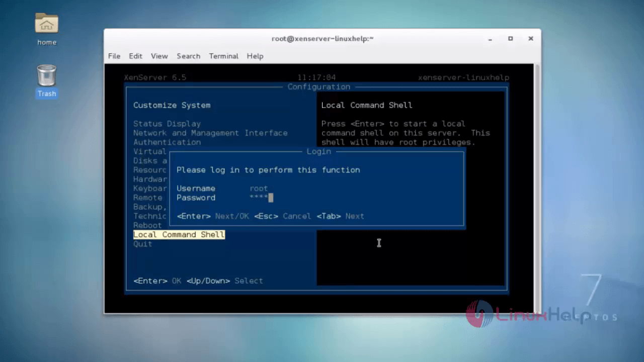Select the Authentication entry
Image resolution: width=644 pixels, height=362 pixels.
(167, 142)
